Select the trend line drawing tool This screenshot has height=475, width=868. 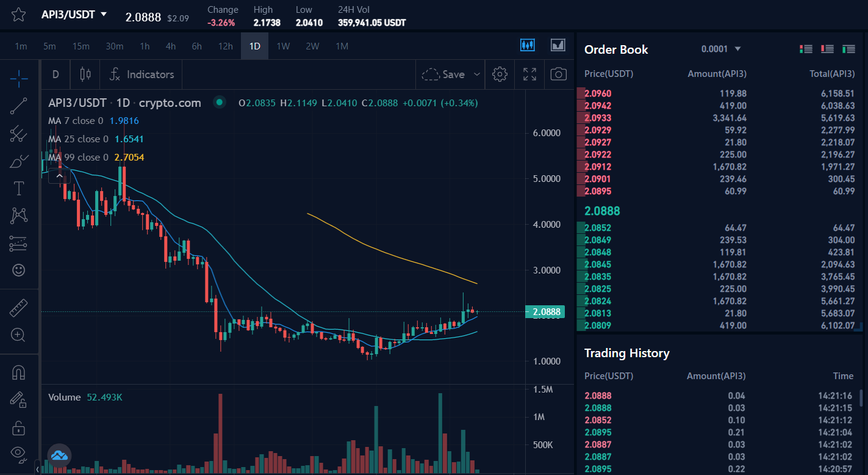coord(19,106)
